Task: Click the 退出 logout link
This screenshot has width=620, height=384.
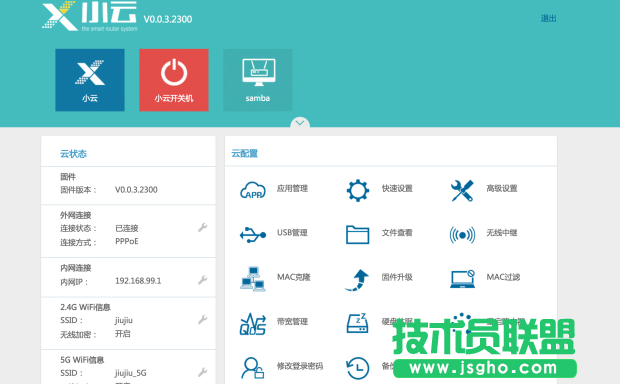Action: pos(548,18)
